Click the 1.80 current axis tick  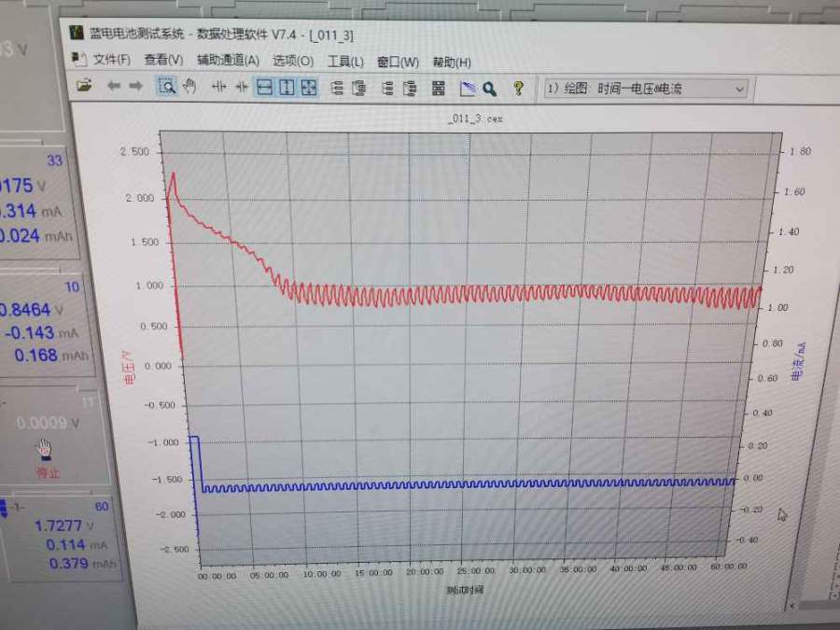[801, 151]
